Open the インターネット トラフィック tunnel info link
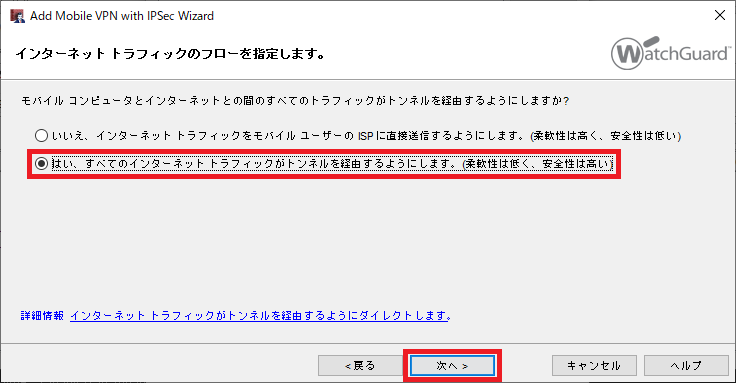Viewport: 736px width, 383px height. 261,315
